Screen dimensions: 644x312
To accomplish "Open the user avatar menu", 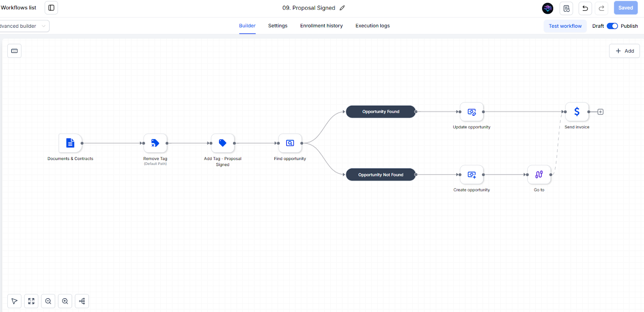I will coord(547,8).
